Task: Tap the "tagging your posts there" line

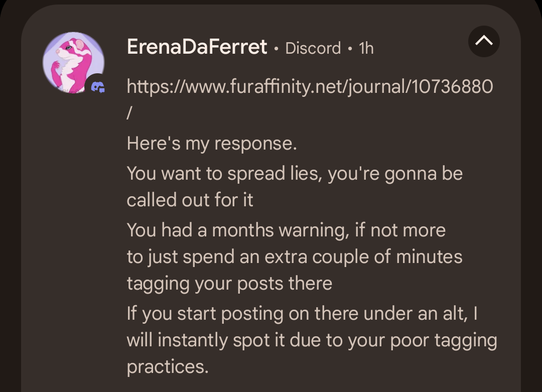Action: tap(229, 283)
